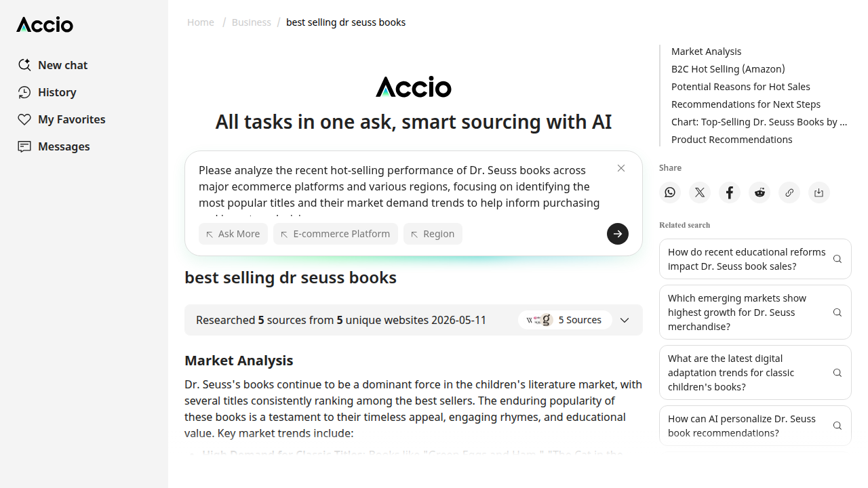Search 'emerging markets highest growth' suggestion

(755, 312)
